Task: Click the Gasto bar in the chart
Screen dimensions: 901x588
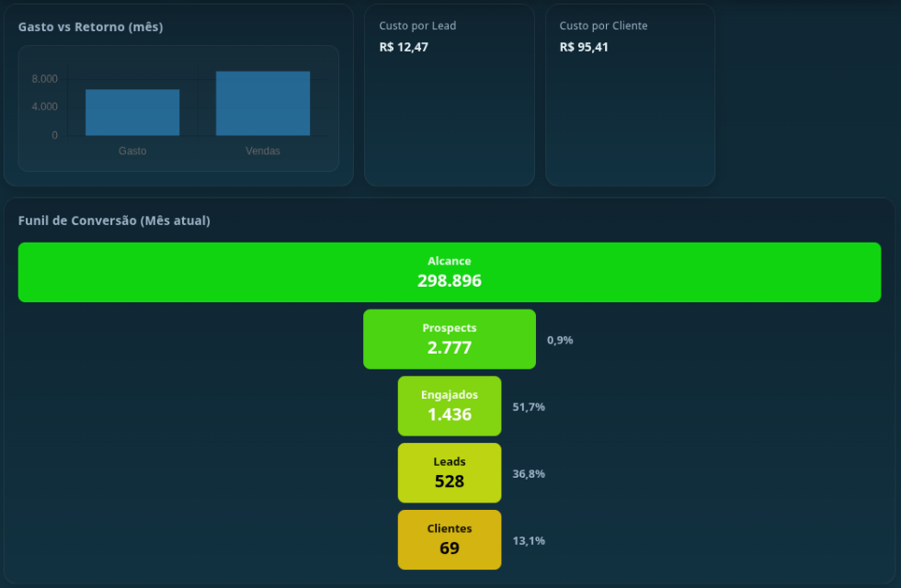Action: (132, 112)
